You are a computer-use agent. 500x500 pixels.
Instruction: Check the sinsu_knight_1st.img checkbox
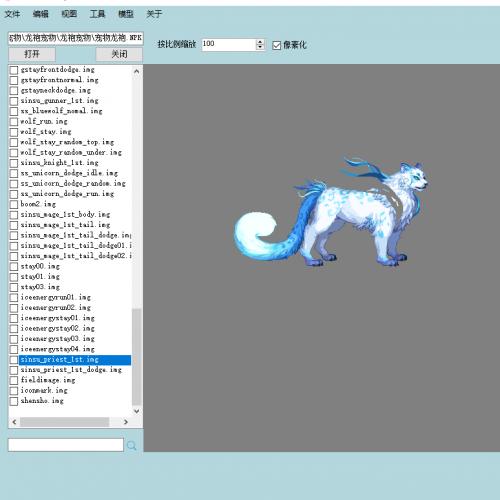click(14, 163)
